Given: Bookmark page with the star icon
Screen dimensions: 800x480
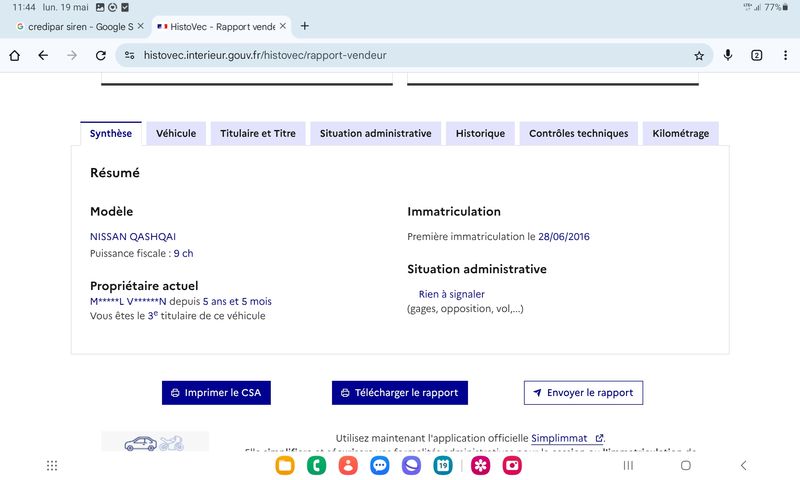Looking at the screenshot, I should pos(699,56).
